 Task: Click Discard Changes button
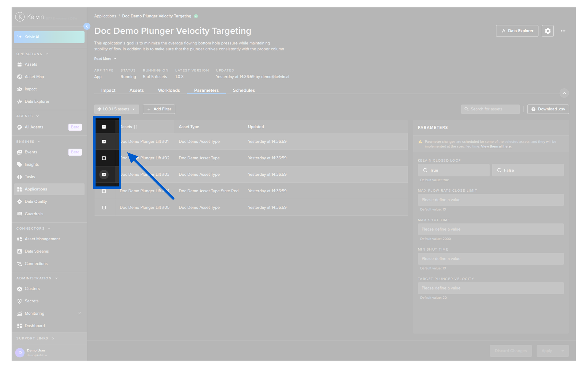511,351
